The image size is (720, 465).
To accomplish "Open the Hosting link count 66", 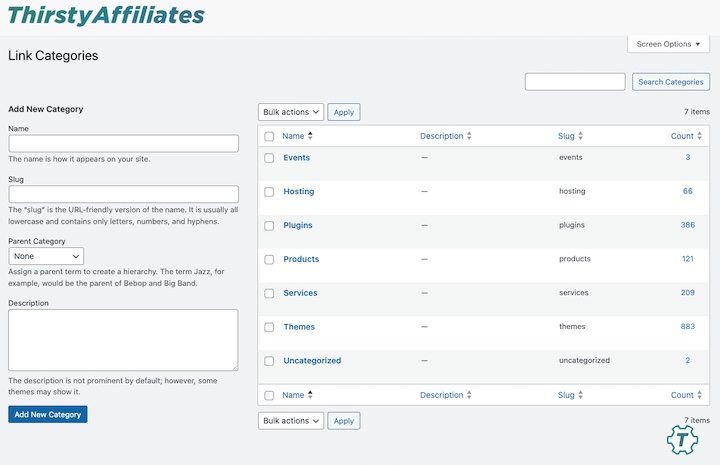I will [x=687, y=191].
